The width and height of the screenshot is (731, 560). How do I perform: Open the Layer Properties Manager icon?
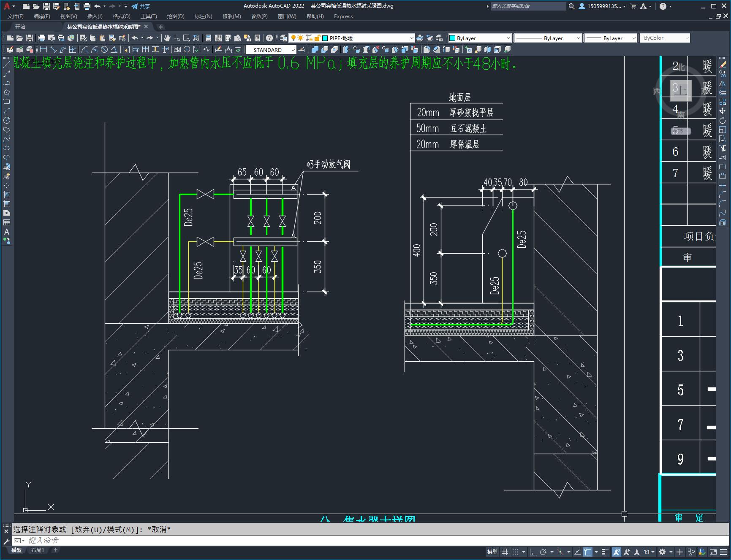tap(283, 38)
